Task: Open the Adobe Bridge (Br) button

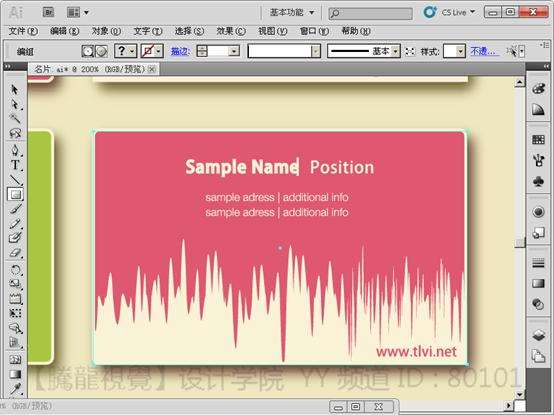Action: pyautogui.click(x=48, y=13)
